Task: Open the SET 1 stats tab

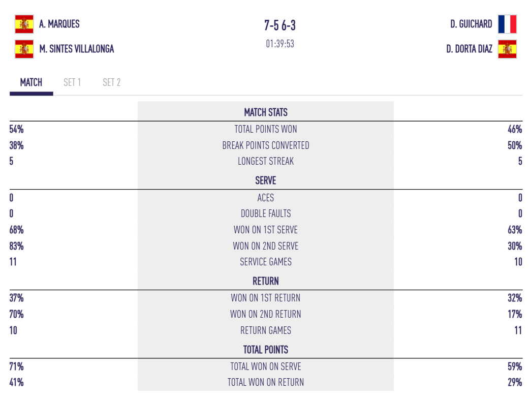Action: [x=72, y=82]
